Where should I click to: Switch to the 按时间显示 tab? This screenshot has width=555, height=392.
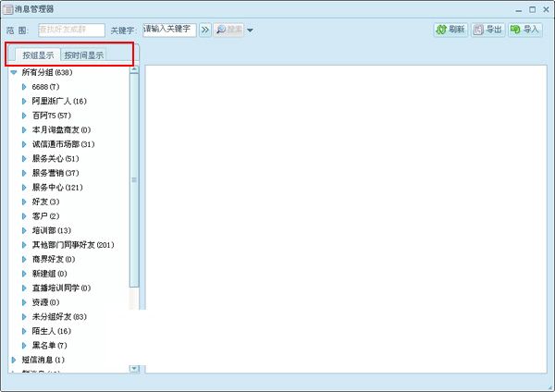click(x=83, y=55)
